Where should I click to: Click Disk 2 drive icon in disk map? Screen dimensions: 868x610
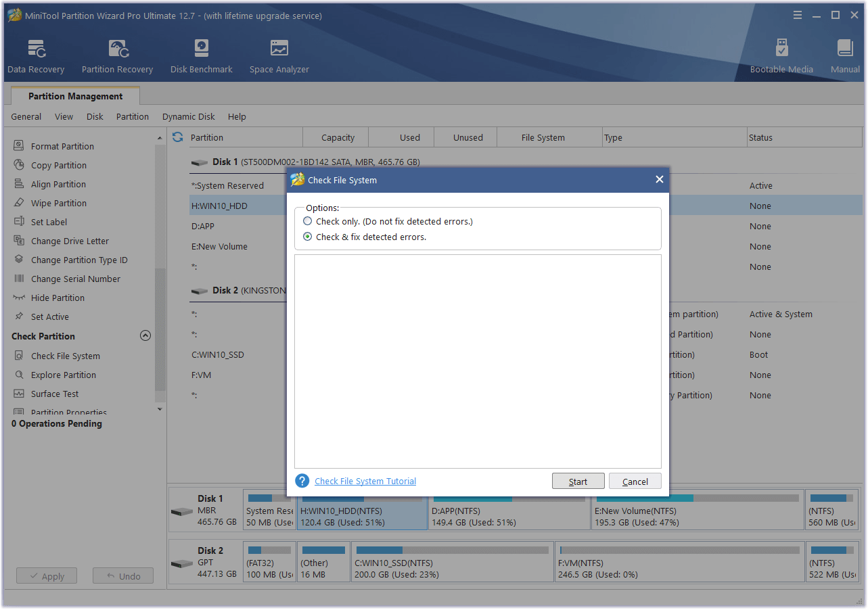182,563
